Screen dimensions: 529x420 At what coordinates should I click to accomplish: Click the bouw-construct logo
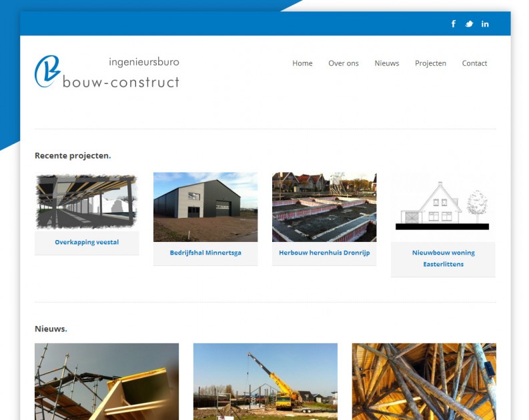click(107, 72)
